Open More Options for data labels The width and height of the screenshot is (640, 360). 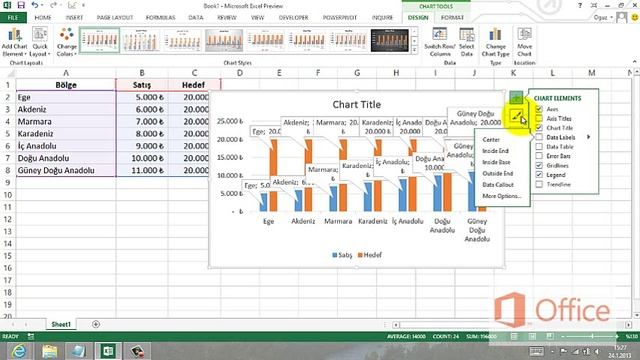coord(502,196)
